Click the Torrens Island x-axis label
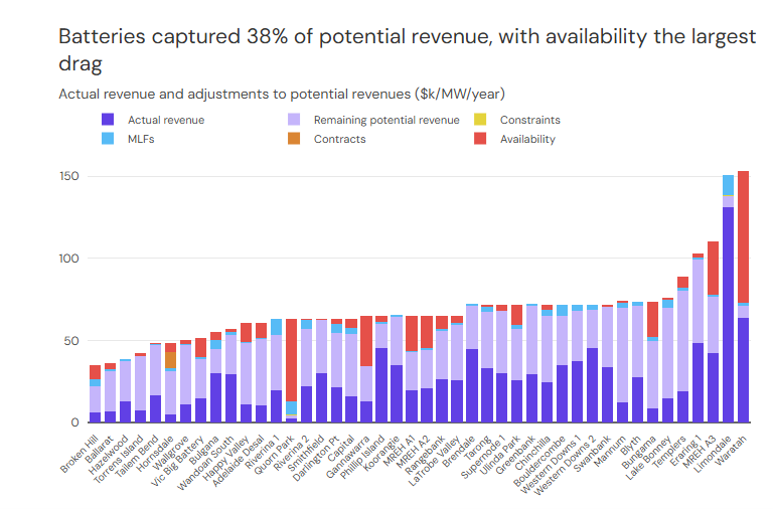The height and width of the screenshot is (509, 773). (x=119, y=459)
